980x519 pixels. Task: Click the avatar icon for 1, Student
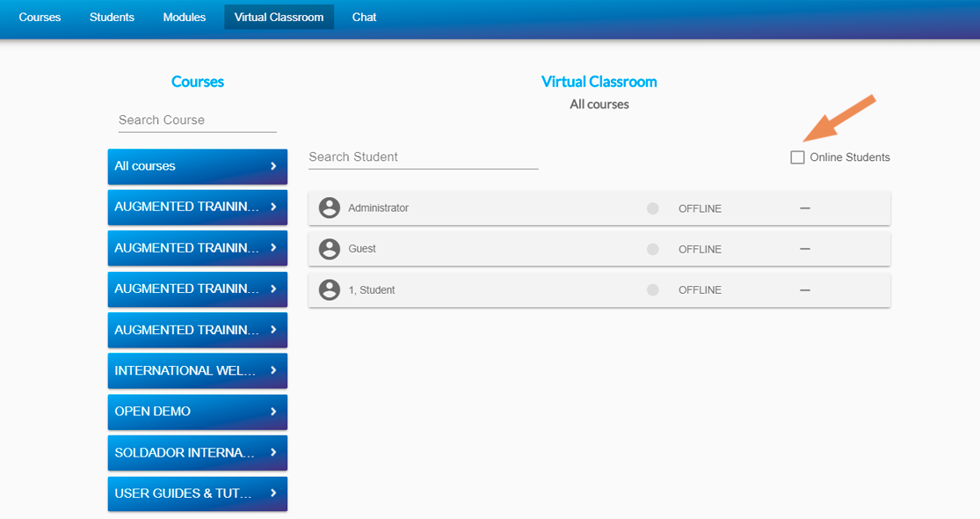tap(329, 289)
